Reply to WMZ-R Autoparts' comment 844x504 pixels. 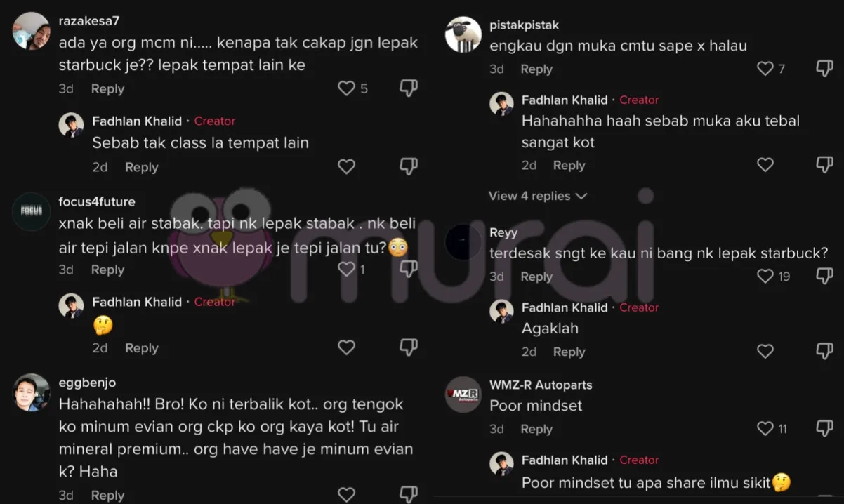point(536,430)
